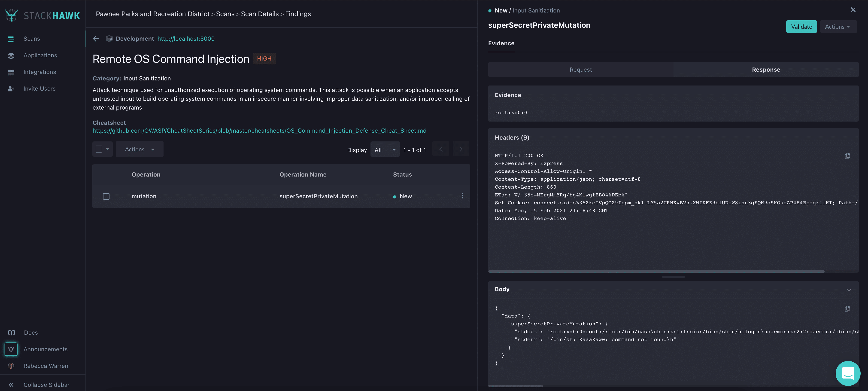
Task: Open the Docs book icon
Action: [x=12, y=333]
